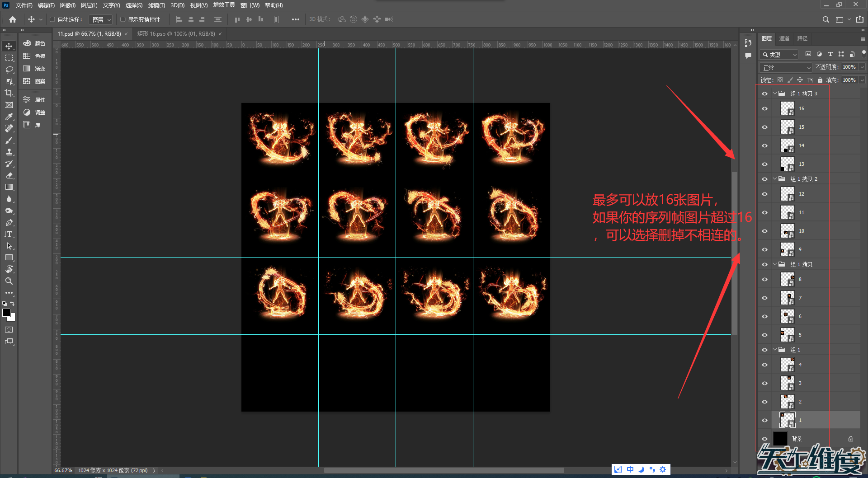Click the lock transparent pixels icon

780,80
